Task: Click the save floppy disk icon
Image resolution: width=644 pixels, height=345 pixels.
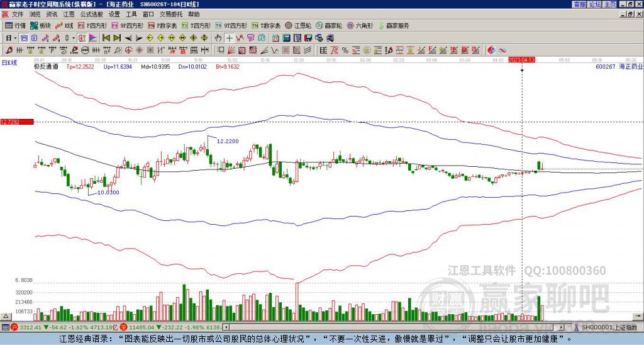Action: (308, 38)
